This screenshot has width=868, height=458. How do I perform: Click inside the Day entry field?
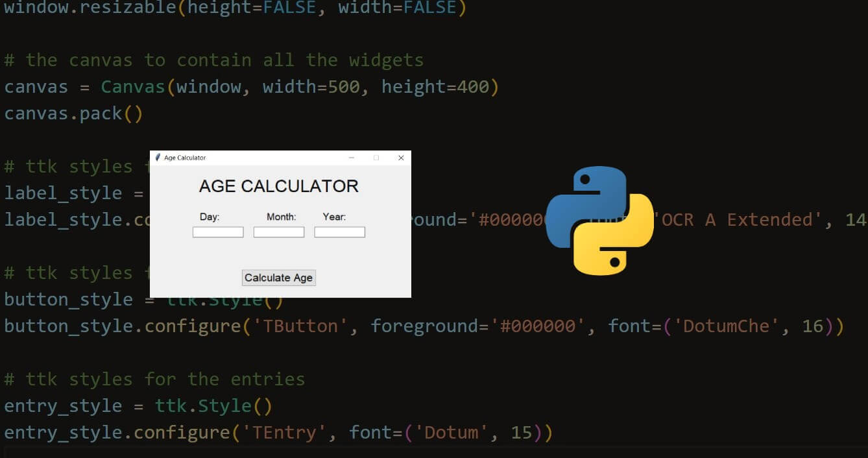click(218, 232)
